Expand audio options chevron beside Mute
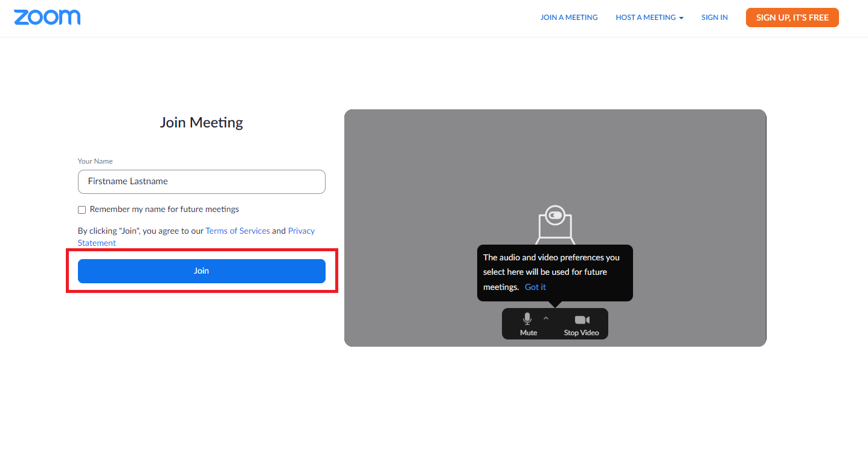This screenshot has height=453, width=868. point(546,318)
